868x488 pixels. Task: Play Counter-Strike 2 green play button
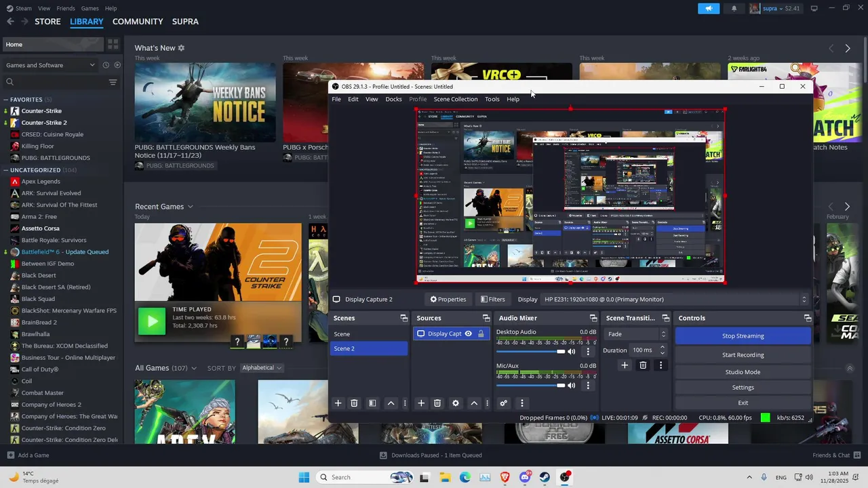(x=152, y=321)
